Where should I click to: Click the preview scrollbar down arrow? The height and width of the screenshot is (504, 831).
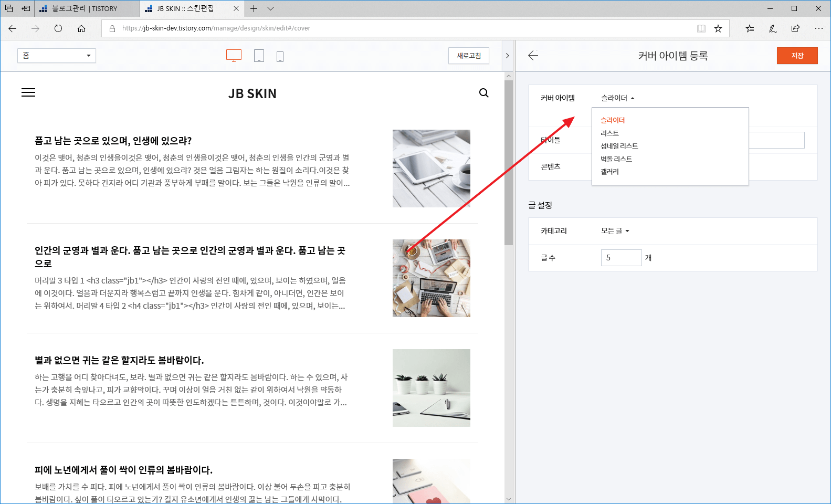[509, 499]
